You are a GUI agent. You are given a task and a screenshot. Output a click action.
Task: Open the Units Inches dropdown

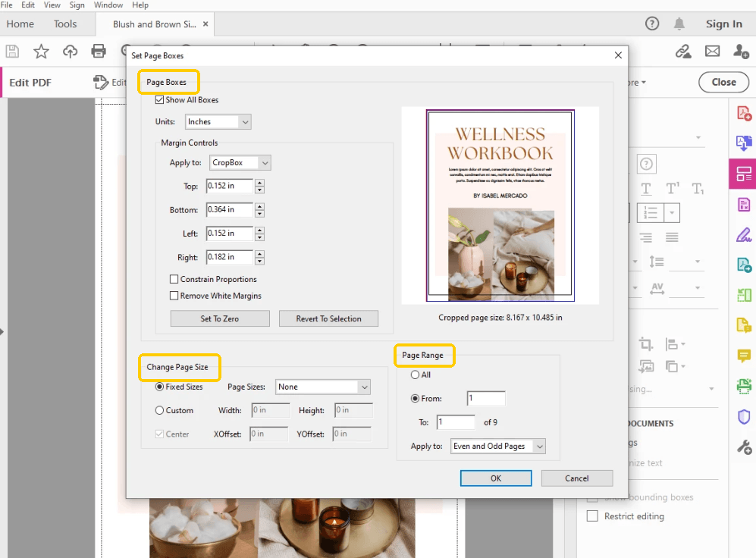click(x=218, y=121)
